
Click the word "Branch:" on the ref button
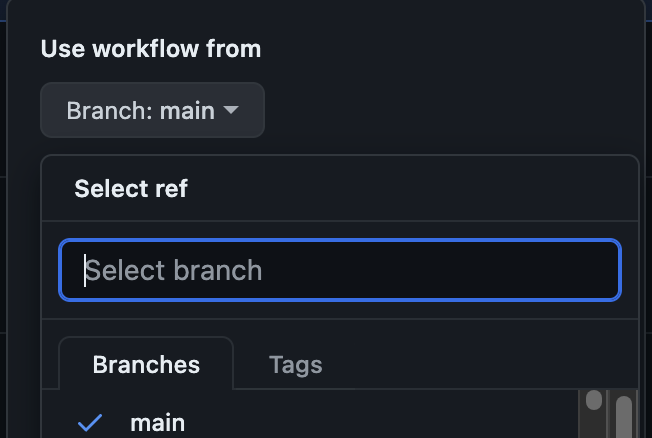click(x=108, y=110)
